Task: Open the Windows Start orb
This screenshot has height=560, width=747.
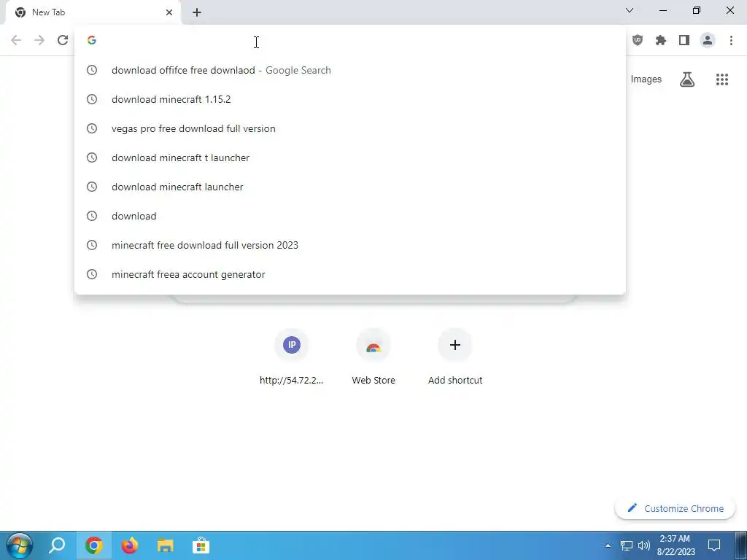Action: pos(19,545)
